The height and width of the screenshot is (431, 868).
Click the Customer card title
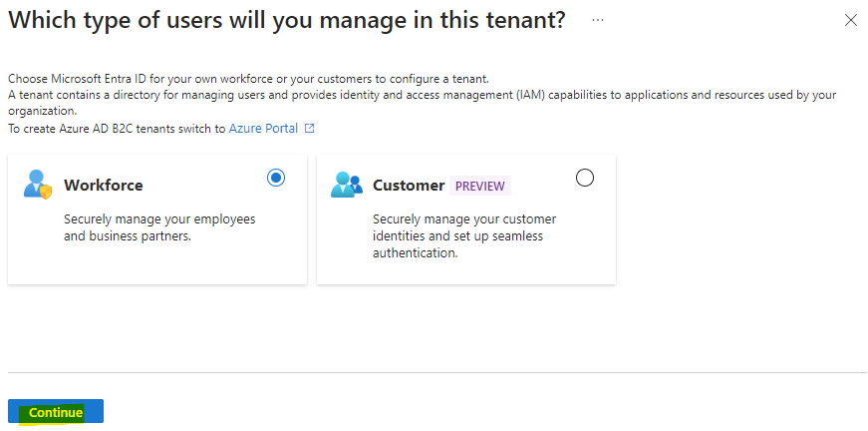409,185
